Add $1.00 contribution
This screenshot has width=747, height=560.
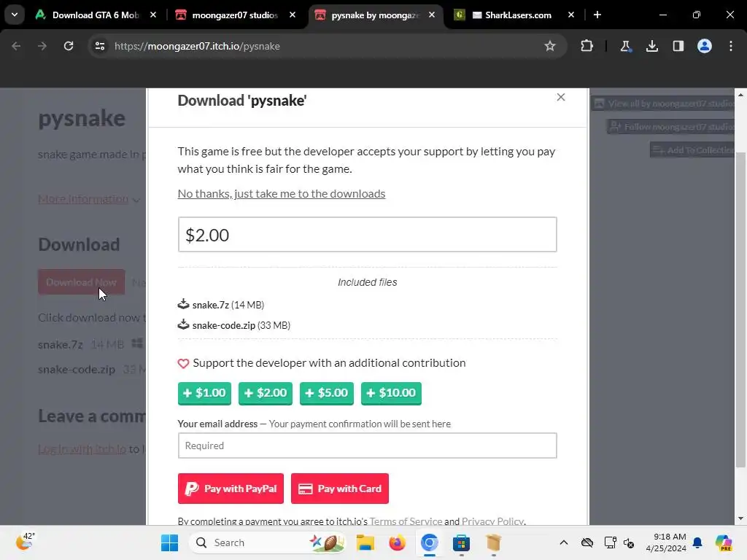point(204,393)
